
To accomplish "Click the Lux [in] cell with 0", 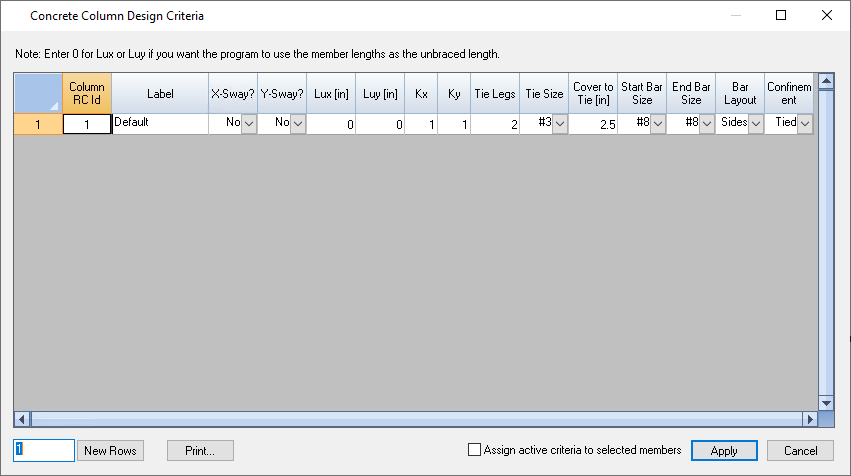I will click(x=331, y=124).
